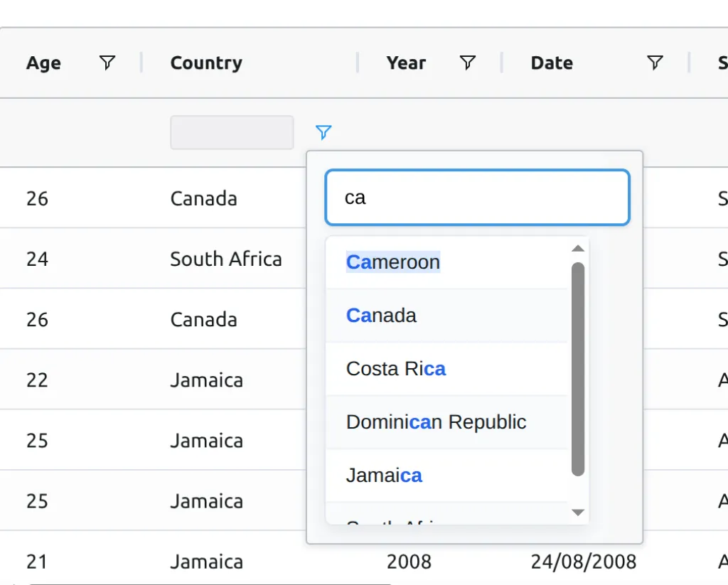Open the Date column filter icon
728x585 pixels.
click(x=655, y=63)
